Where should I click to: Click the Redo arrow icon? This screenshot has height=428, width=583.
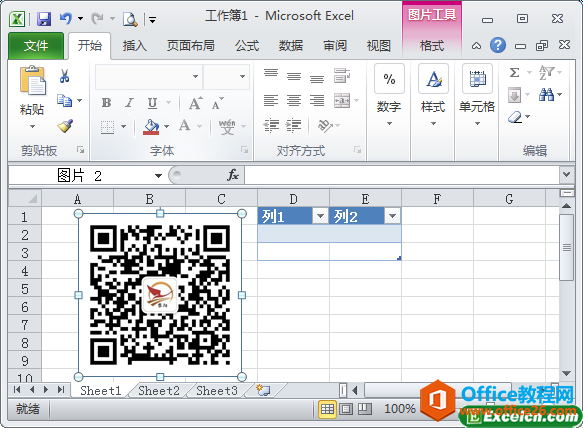(97, 18)
